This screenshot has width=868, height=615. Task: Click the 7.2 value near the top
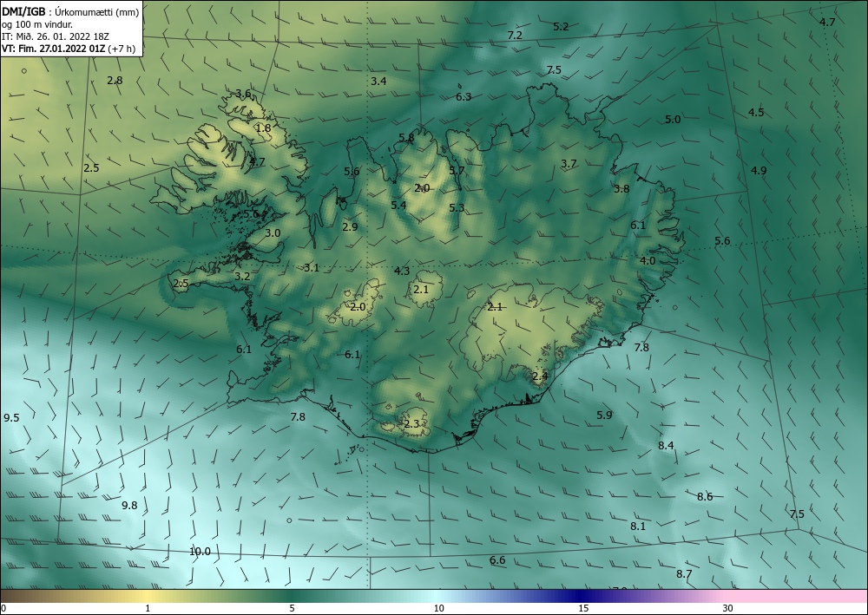tap(515, 35)
